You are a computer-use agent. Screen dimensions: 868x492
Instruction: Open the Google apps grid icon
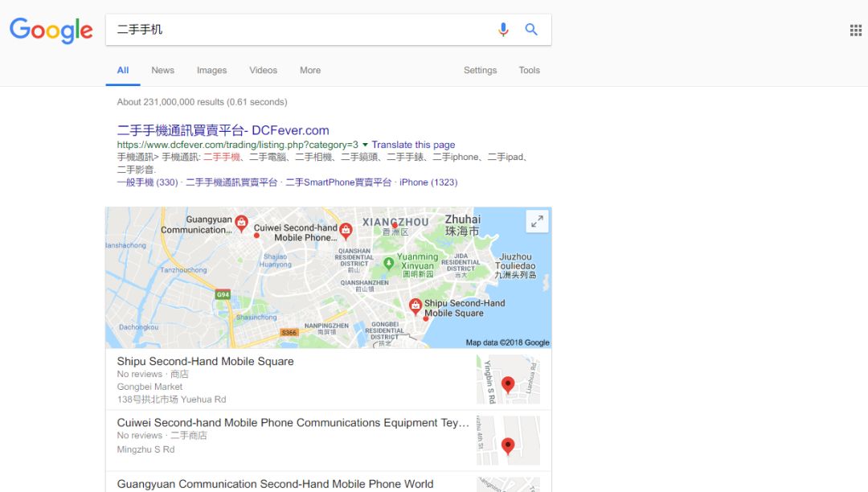coord(856,31)
